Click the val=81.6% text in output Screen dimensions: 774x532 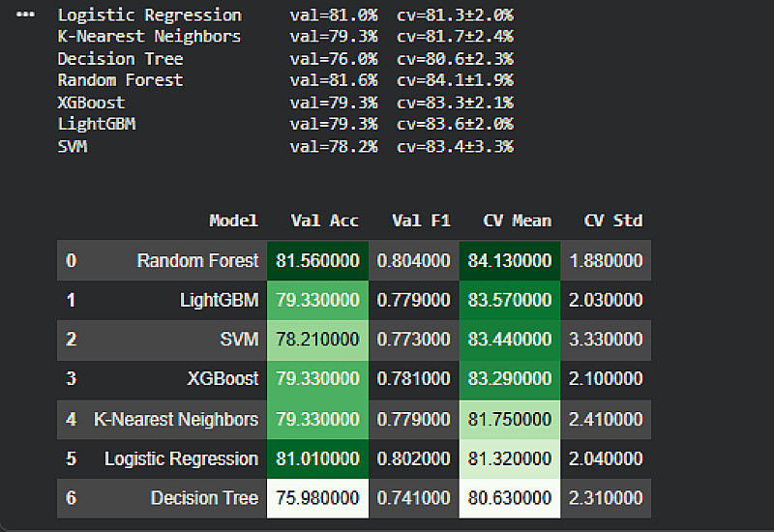coord(334,80)
